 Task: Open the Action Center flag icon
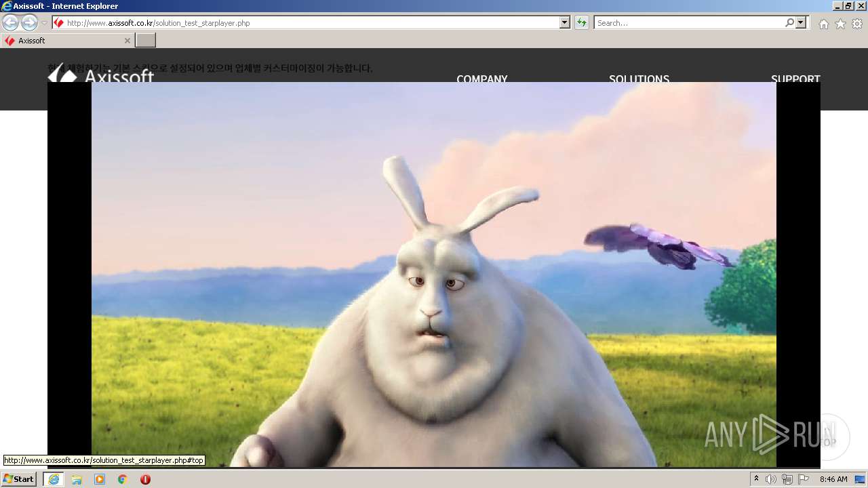pyautogui.click(x=804, y=479)
